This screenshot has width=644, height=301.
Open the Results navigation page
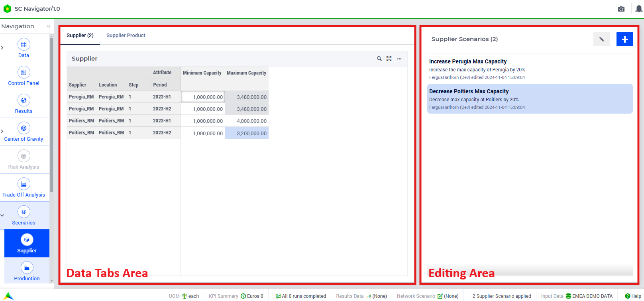point(24,104)
